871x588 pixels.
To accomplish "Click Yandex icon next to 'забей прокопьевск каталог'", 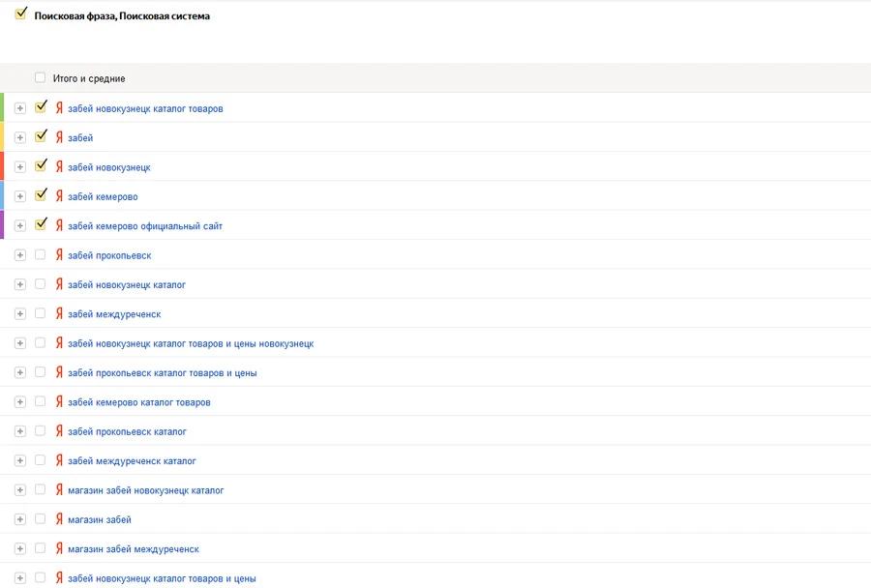I will pyautogui.click(x=59, y=431).
